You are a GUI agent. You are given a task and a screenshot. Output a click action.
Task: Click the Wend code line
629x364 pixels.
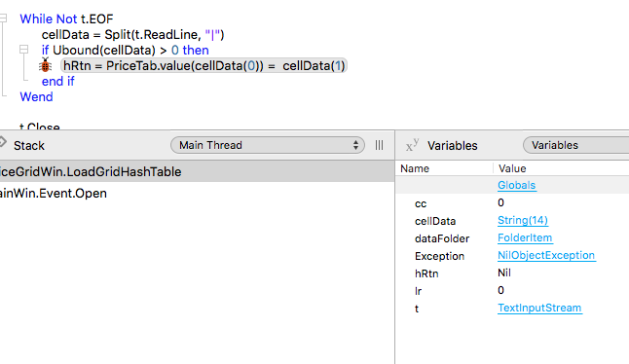click(36, 97)
